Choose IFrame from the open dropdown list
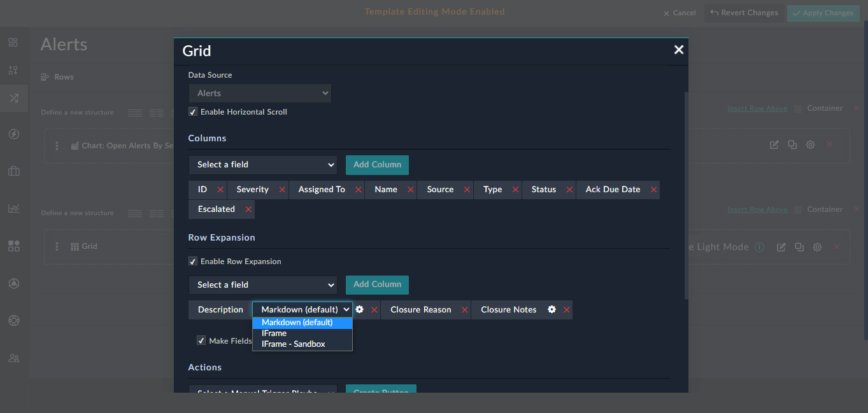 point(273,333)
